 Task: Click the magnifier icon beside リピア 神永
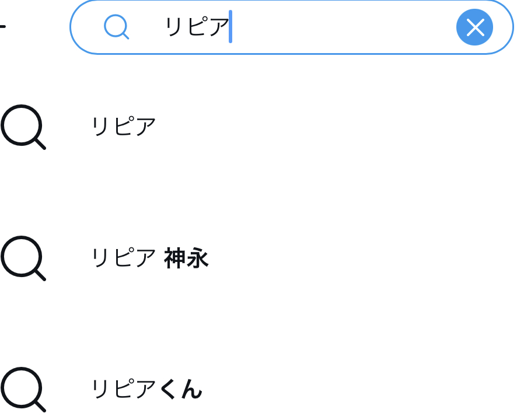[x=23, y=258]
